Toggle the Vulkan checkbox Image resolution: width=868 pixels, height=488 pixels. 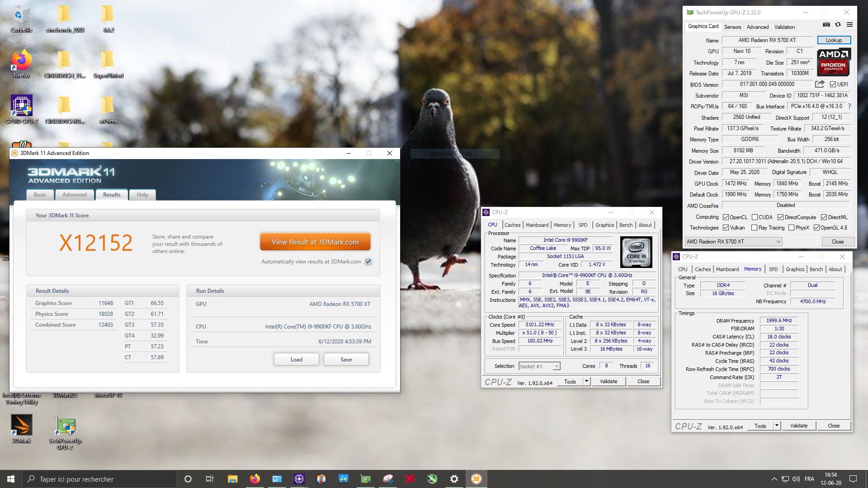click(726, 228)
